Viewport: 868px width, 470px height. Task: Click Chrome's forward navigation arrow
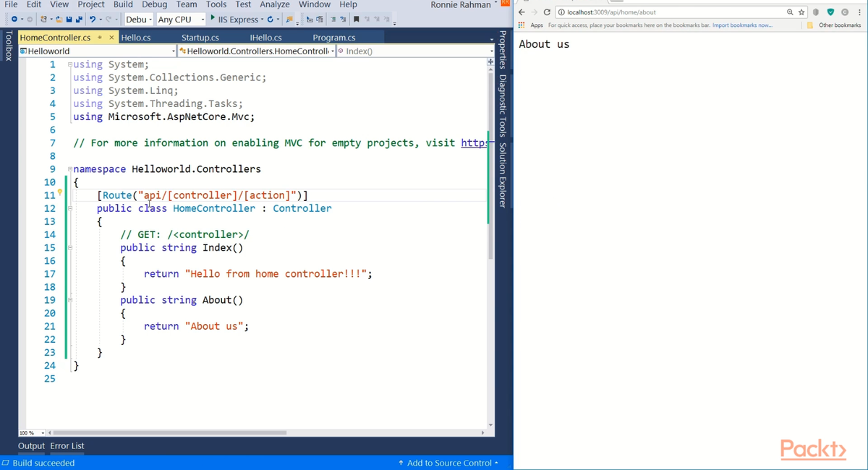534,12
